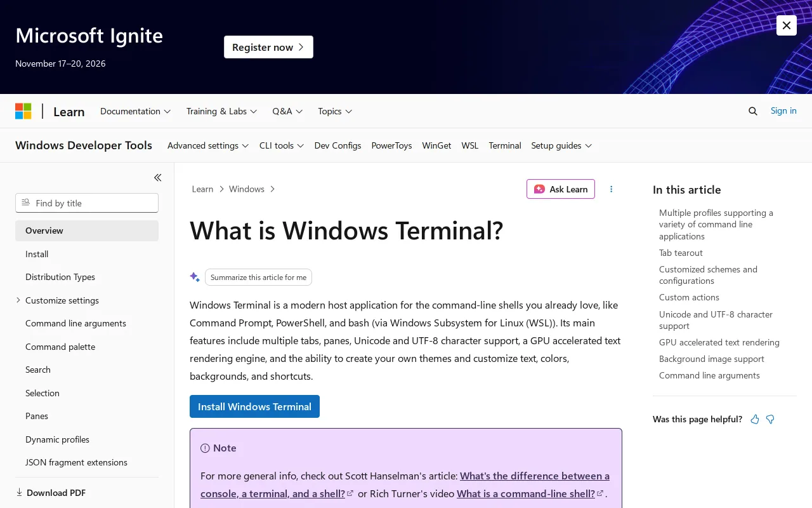Screen dimensions: 812x508
Task: Open the Topics dropdown
Action: 335,111
